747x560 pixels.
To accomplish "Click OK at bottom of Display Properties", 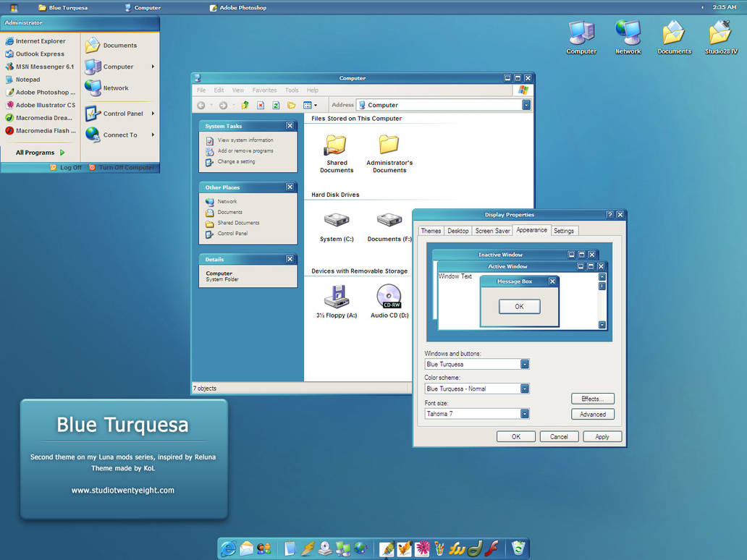I will pyautogui.click(x=516, y=437).
